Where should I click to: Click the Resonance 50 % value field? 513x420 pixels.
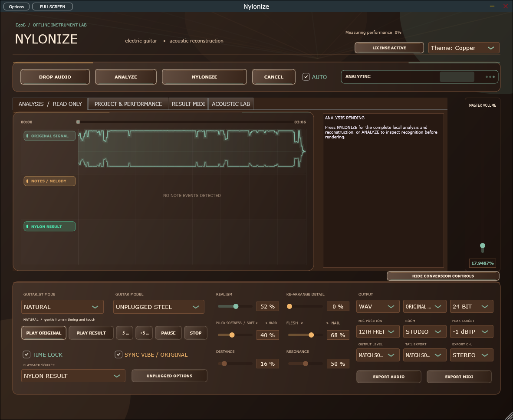click(338, 364)
